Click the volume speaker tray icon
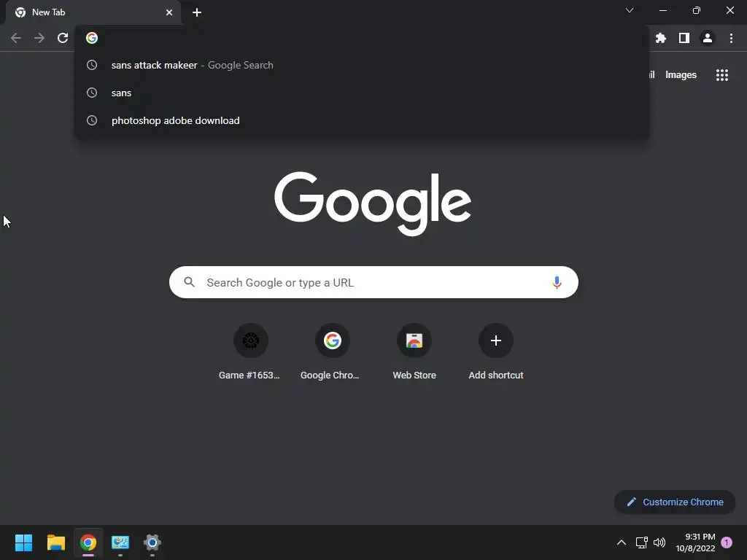Viewport: 747px width, 560px height. 659,542
